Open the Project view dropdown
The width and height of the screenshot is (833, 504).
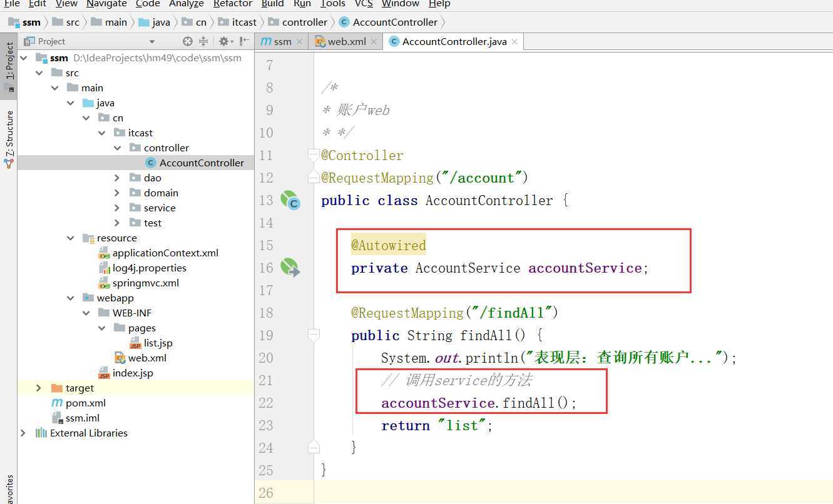click(x=151, y=42)
